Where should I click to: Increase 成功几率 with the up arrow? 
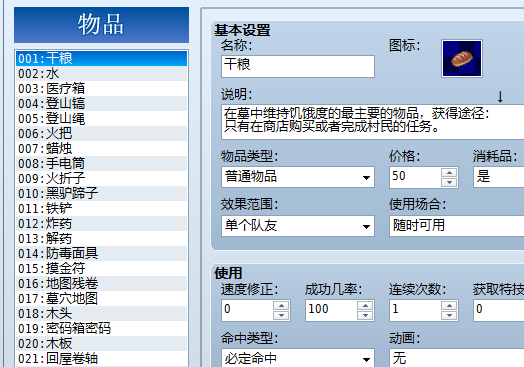click(365, 305)
